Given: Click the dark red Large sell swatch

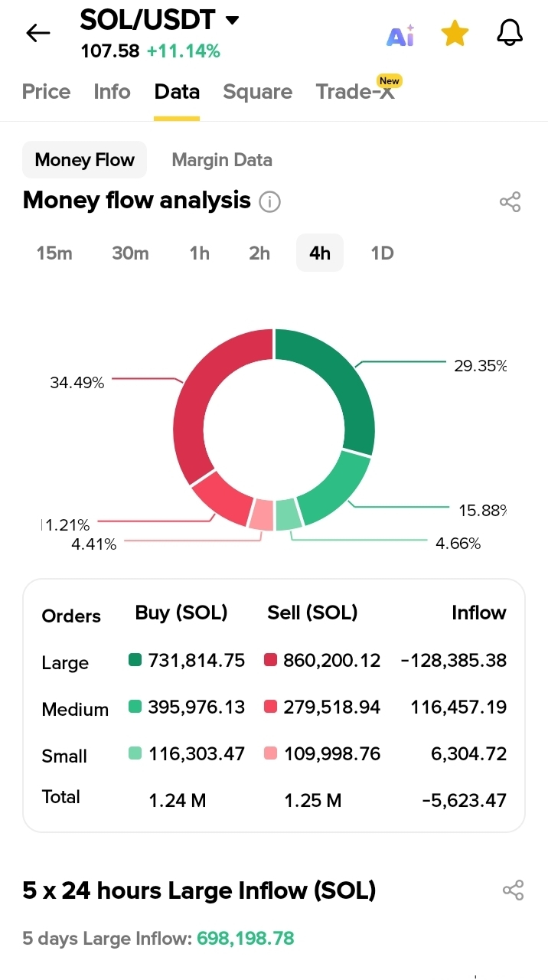Looking at the screenshot, I should click(270, 660).
